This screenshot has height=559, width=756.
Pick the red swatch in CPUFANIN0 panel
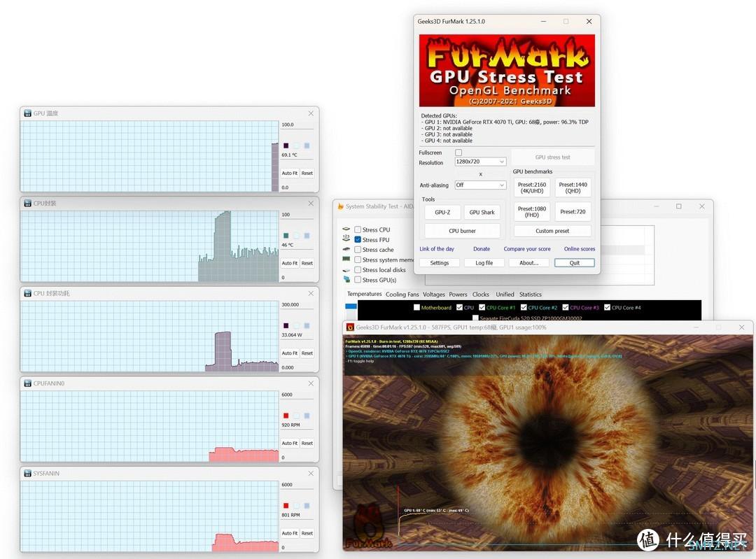[x=286, y=416]
